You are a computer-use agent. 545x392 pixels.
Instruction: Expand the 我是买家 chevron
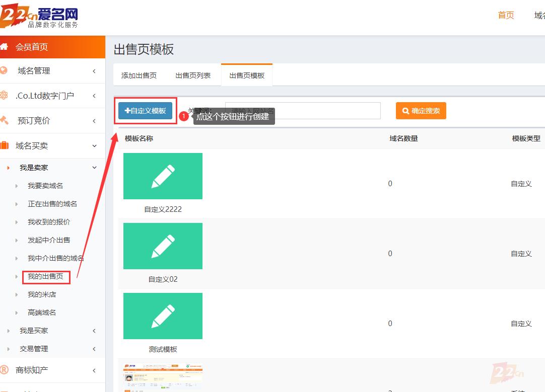(94, 331)
